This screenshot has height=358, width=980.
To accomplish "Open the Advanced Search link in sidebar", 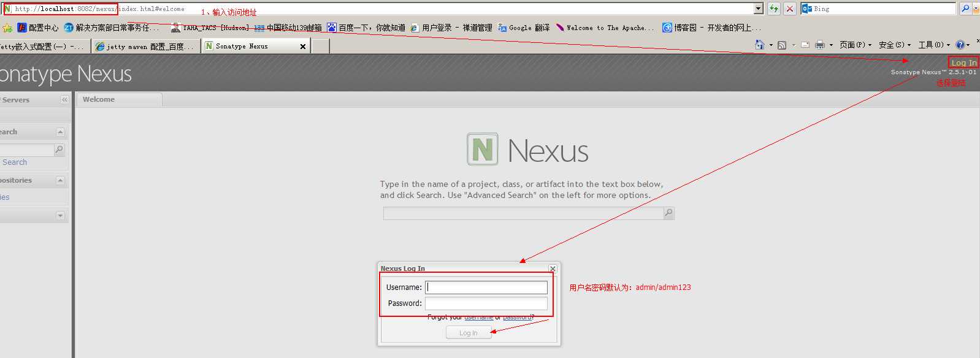I will pos(15,162).
